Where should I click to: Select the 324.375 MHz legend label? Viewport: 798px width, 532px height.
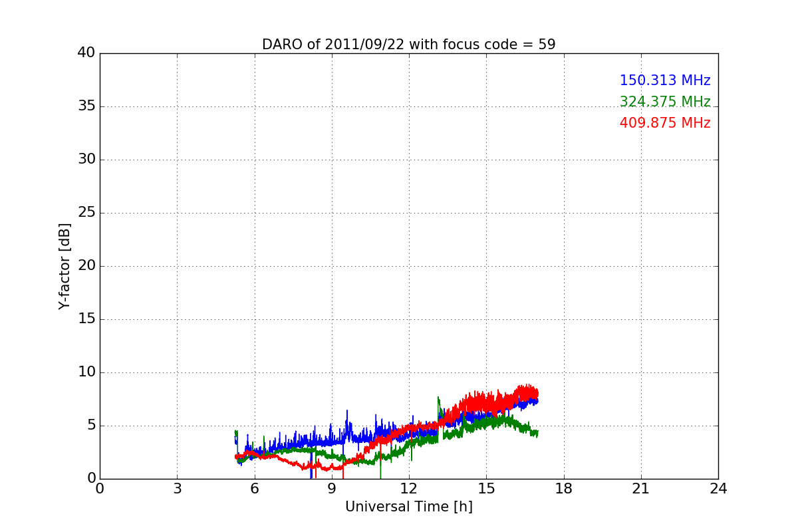(x=665, y=102)
